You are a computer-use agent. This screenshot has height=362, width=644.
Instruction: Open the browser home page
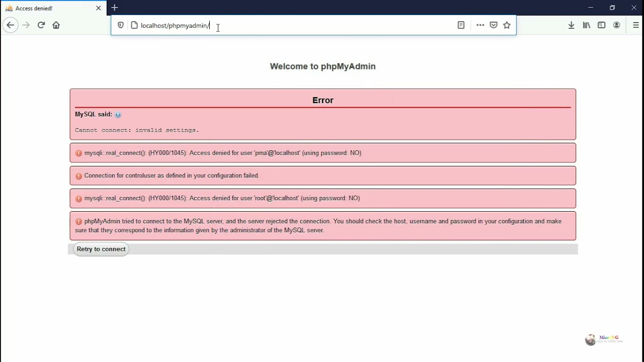click(x=56, y=25)
